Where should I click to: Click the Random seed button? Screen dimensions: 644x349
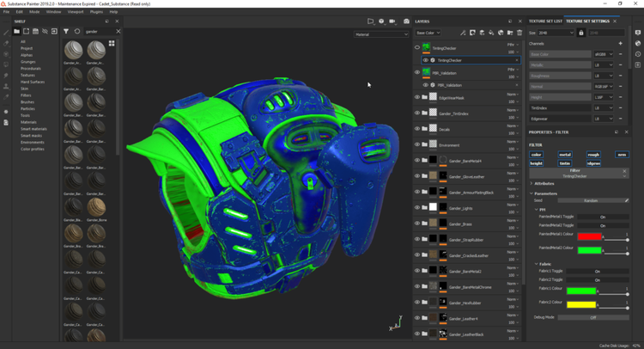pos(591,200)
